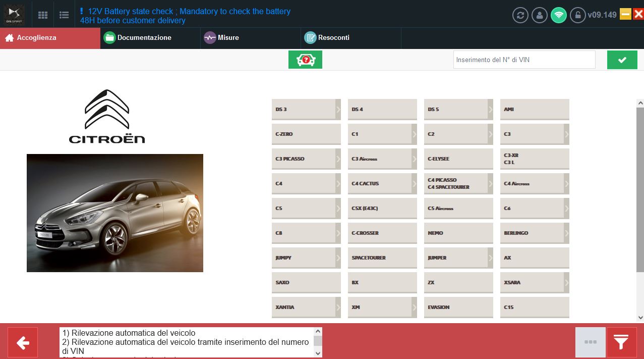Select the EVASION model button
The width and height of the screenshot is (644, 359).
coord(458,307)
